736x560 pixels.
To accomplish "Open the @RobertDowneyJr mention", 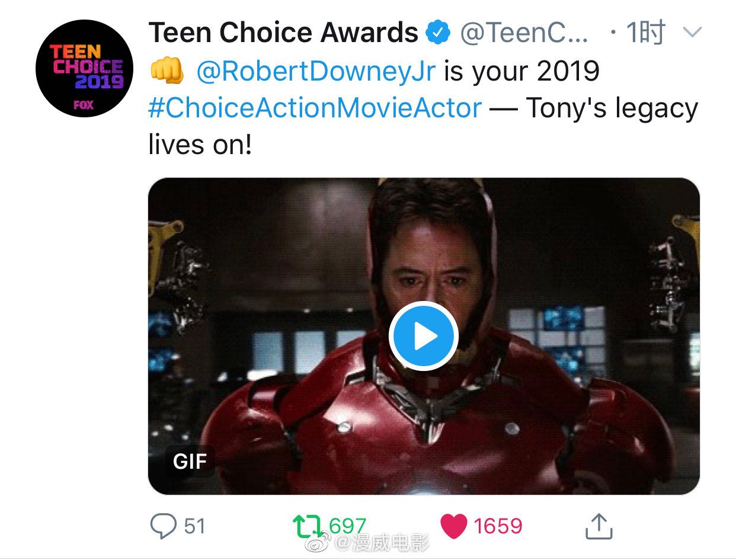I will (x=315, y=71).
